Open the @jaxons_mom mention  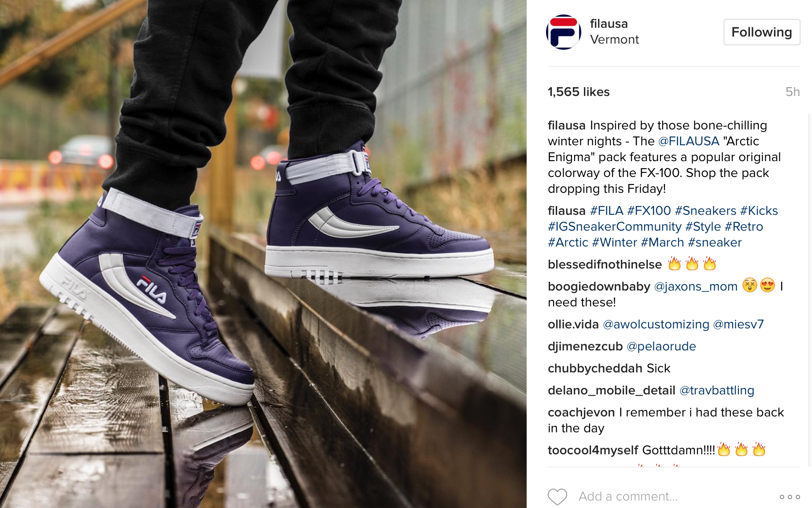(x=696, y=287)
